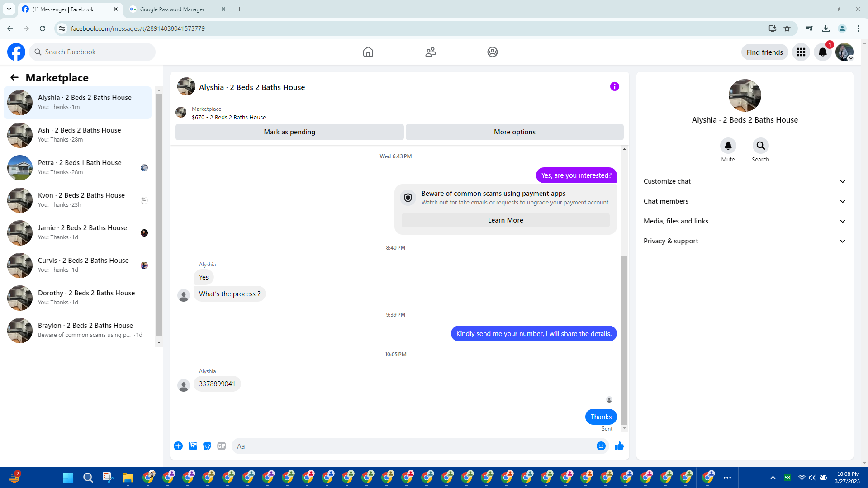Open the $670 - 2 Beds 2 Baths House listing
The height and width of the screenshot is (488, 868).
pos(228,118)
